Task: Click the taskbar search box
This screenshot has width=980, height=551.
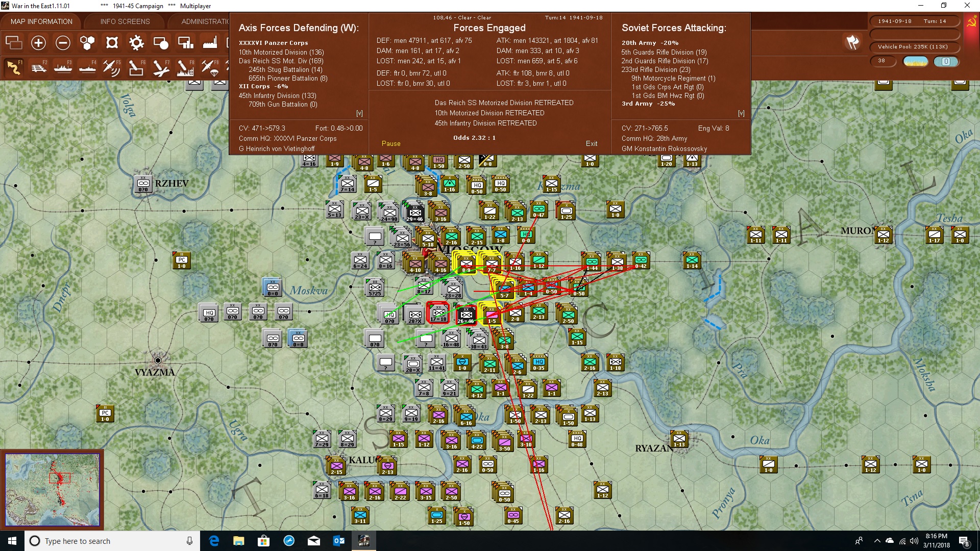Action: click(112, 541)
